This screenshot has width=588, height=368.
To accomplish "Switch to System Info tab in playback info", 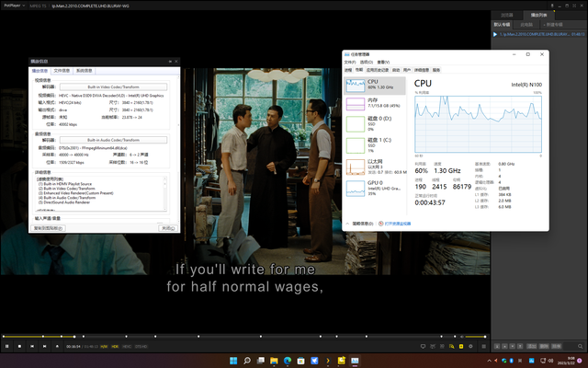I will click(84, 71).
